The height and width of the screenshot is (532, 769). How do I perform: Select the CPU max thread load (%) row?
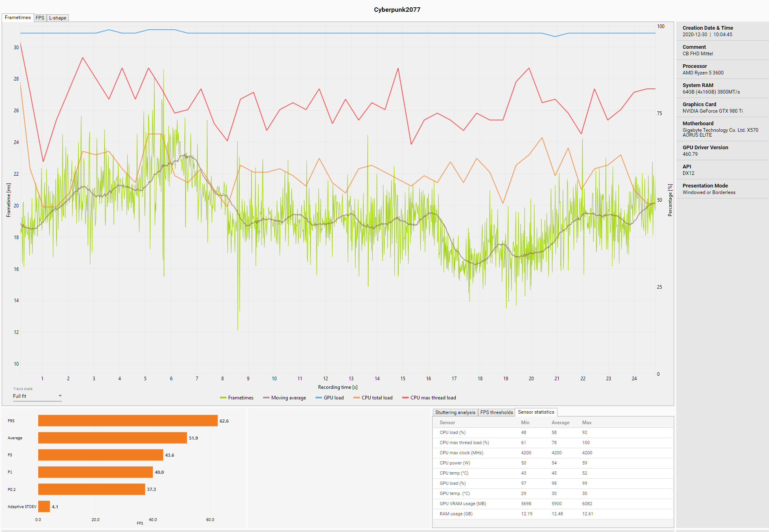553,443
